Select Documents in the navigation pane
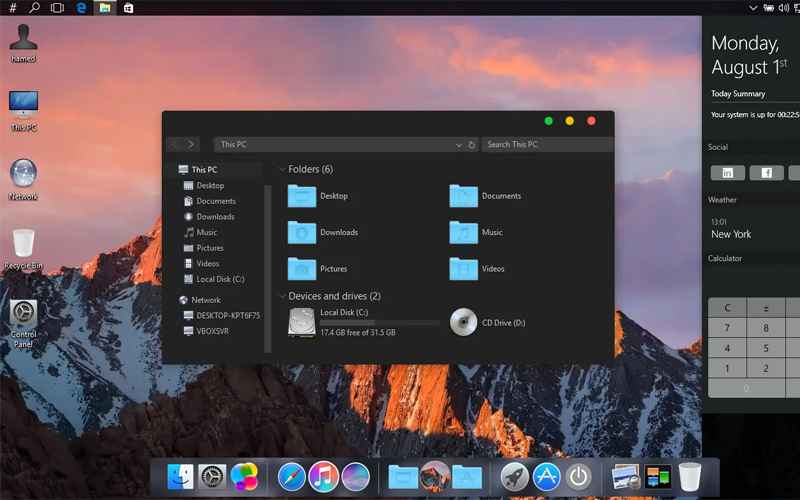Image resolution: width=800 pixels, height=500 pixels. pos(215,201)
